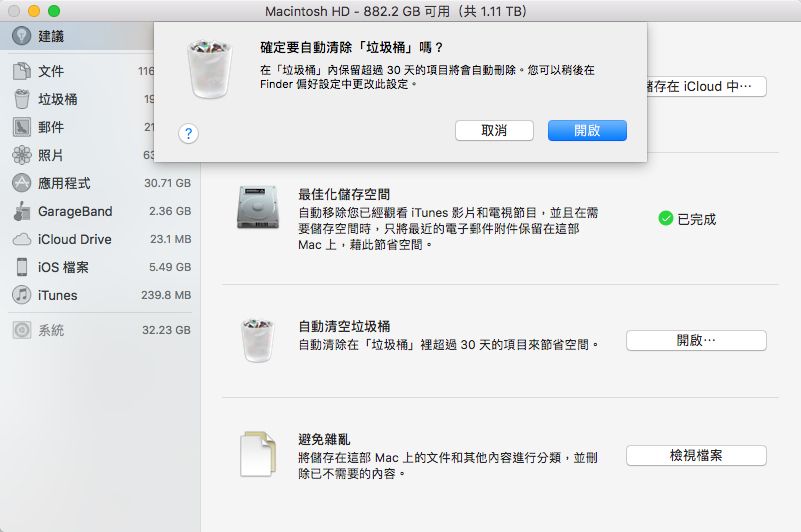Select the iCloud Drive row label
Screen dimensions: 801x532
(75, 239)
